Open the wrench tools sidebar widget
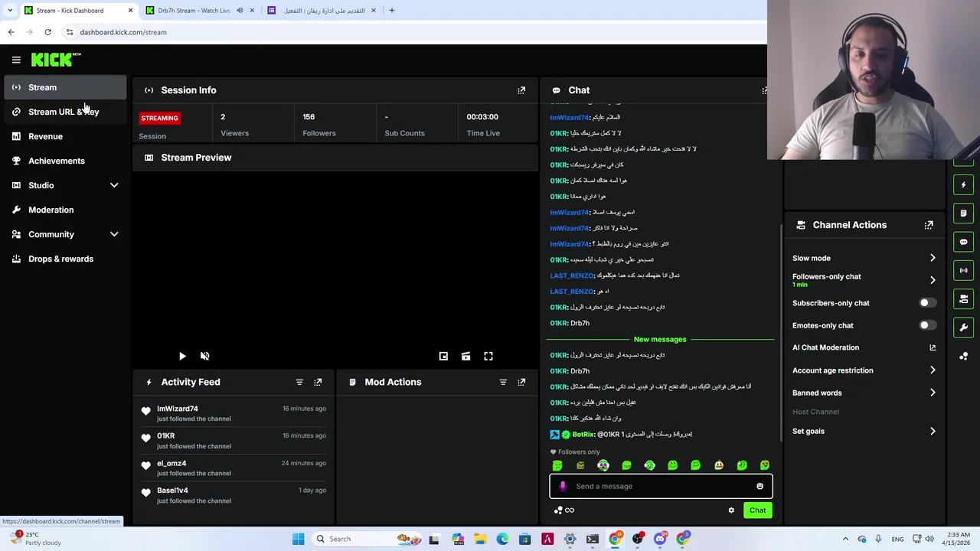980x551 pixels. 964,327
